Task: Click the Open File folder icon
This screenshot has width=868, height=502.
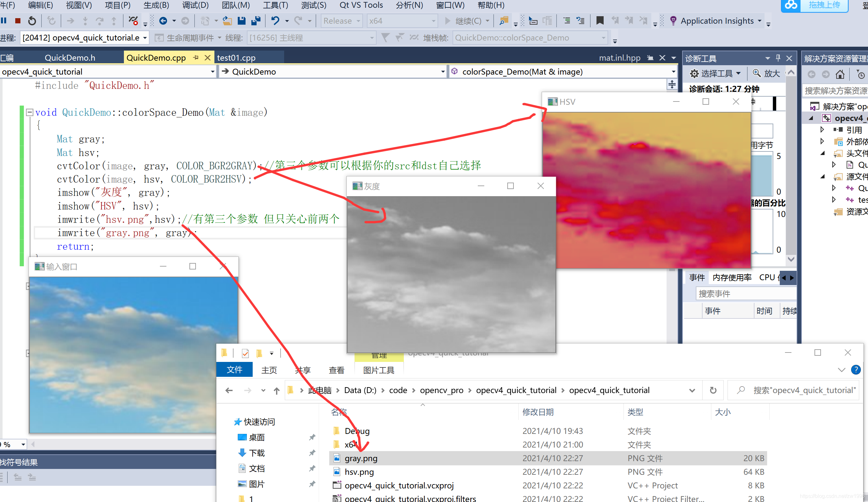Action: [227, 21]
